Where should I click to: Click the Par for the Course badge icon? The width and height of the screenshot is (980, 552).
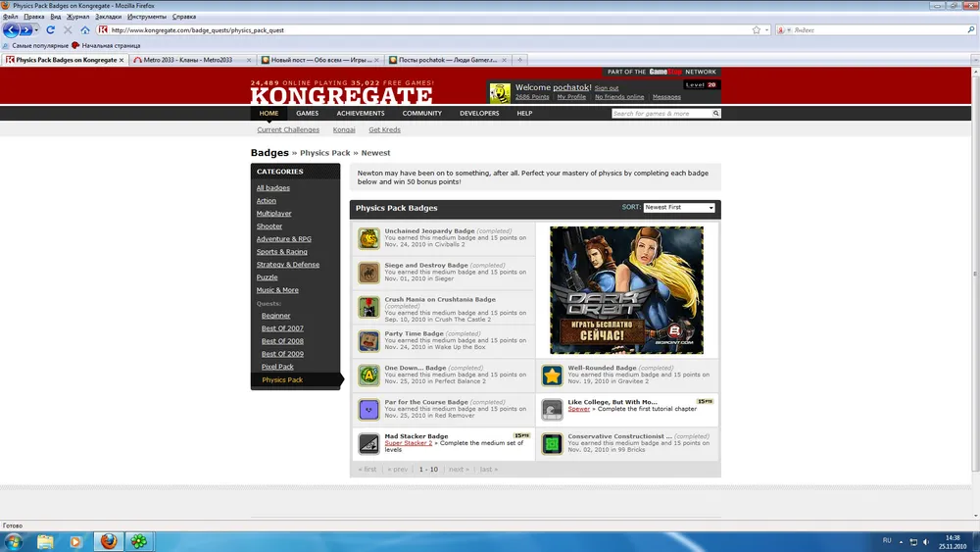point(368,410)
